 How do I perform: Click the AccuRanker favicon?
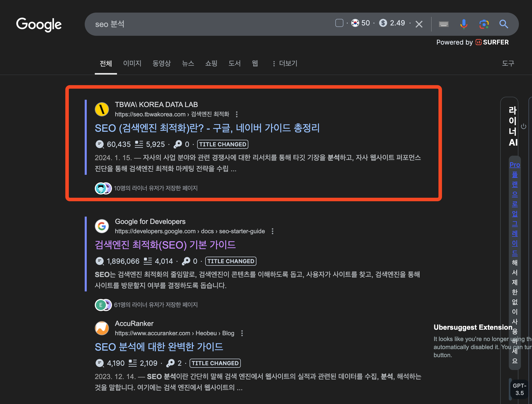point(102,328)
